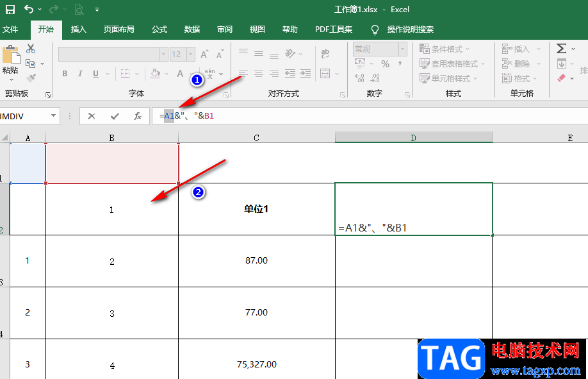Click the Decrease Font Size icon
The height and width of the screenshot is (379, 588).
coord(220,55)
